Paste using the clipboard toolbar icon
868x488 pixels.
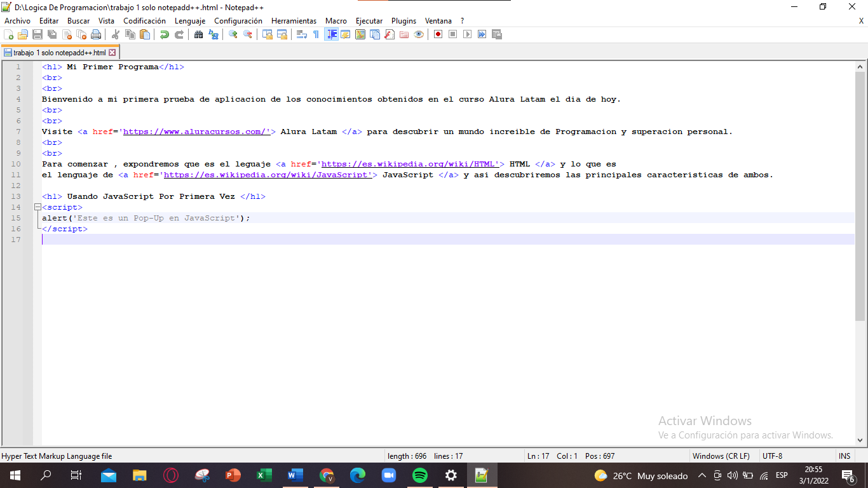(145, 34)
